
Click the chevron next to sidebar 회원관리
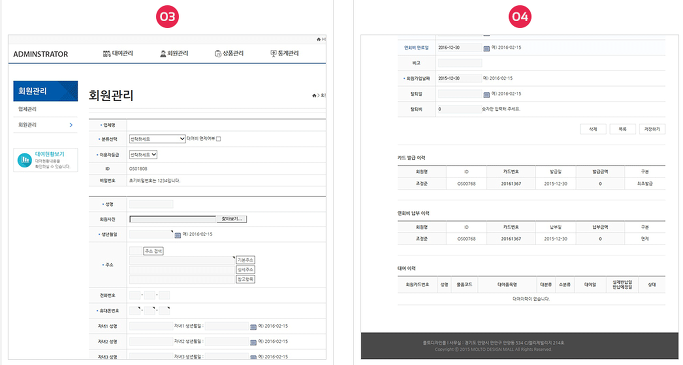pyautogui.click(x=71, y=125)
